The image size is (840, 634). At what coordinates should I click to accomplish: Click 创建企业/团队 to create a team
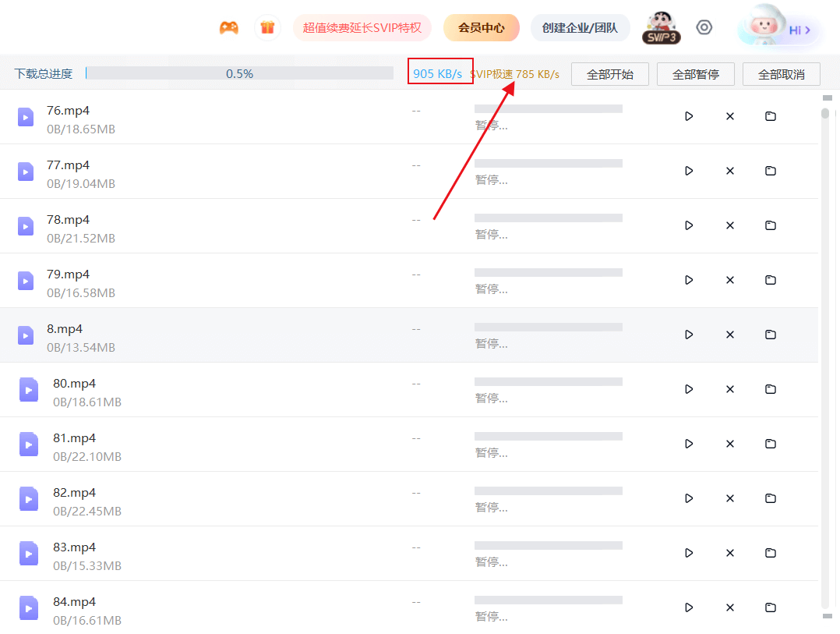click(x=580, y=27)
